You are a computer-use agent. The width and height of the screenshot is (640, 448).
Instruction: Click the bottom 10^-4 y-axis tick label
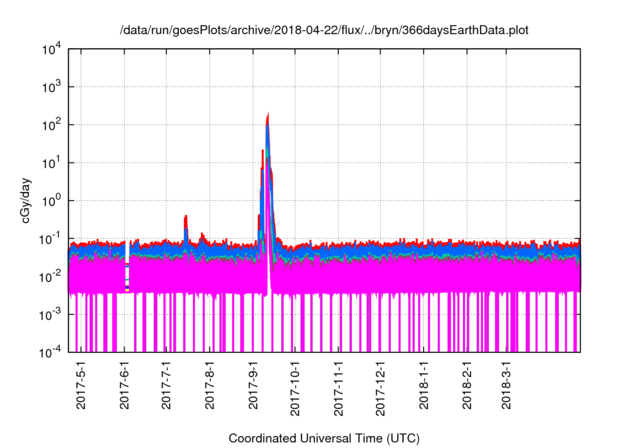tap(51, 351)
